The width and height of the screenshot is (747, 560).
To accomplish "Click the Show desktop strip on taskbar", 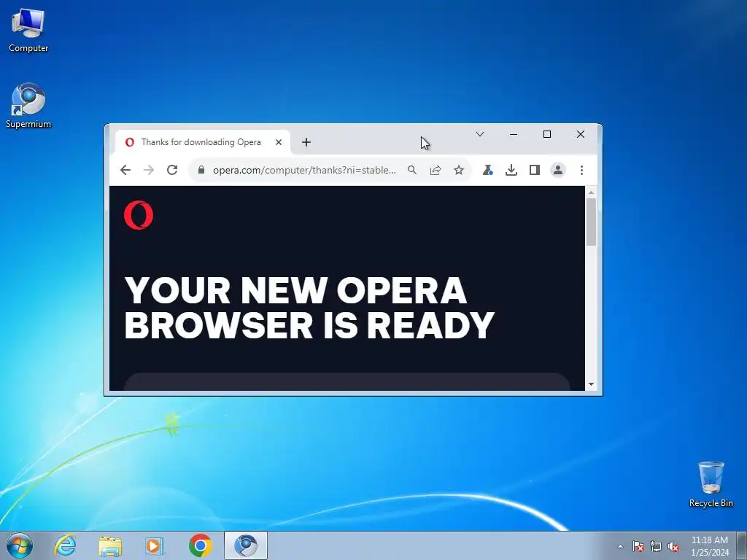I will click(742, 545).
